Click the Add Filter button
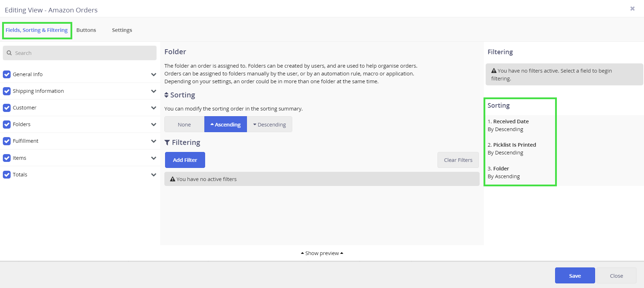Viewport: 644px width, 288px height. (x=185, y=160)
